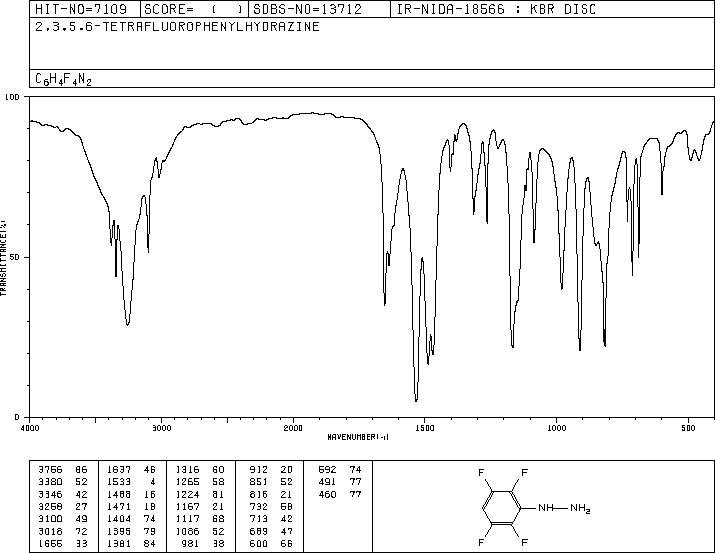The width and height of the screenshot is (715, 553).
Task: Click the 1167 peak entry in the table
Action: click(200, 506)
